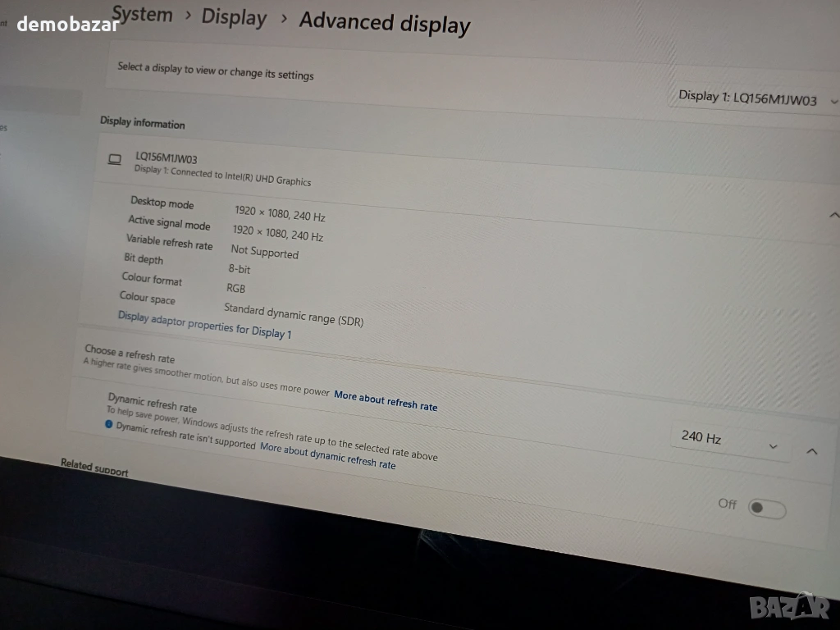Click the 'Advanced display' page title
This screenshot has height=630, width=840.
[385, 23]
